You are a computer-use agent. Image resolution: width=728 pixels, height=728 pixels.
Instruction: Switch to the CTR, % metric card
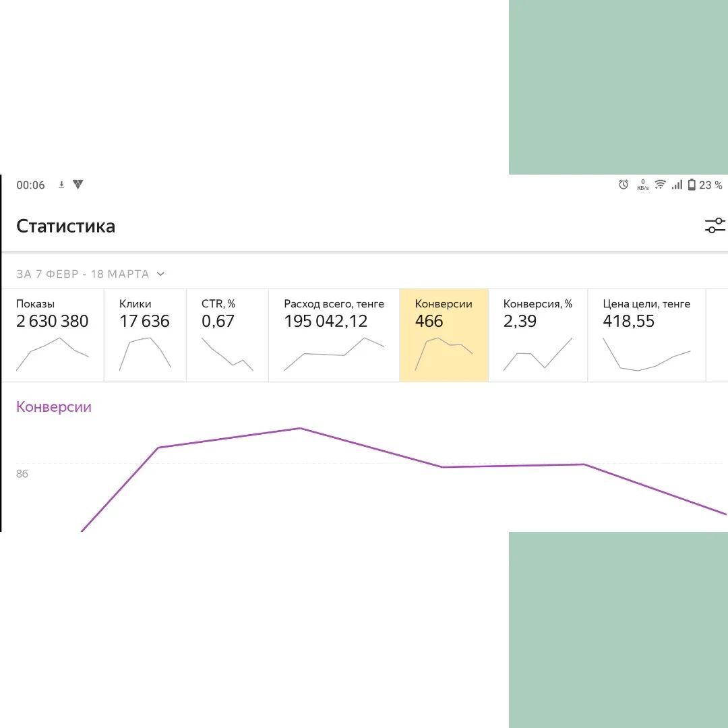tap(227, 335)
